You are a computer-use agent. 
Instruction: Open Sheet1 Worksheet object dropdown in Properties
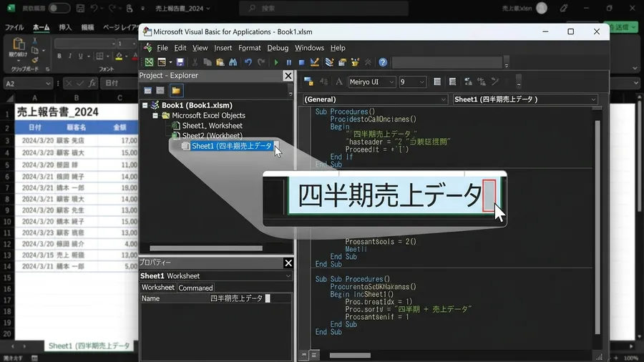pyautogui.click(x=288, y=276)
